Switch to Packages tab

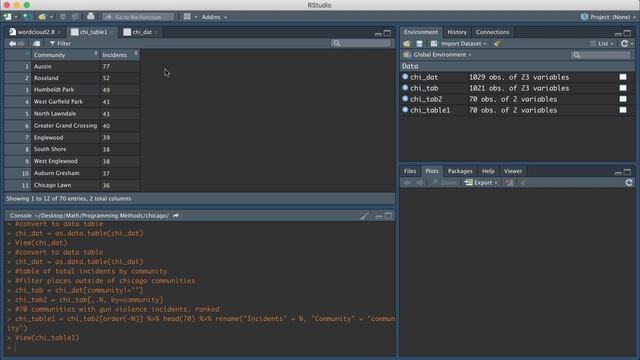[460, 171]
